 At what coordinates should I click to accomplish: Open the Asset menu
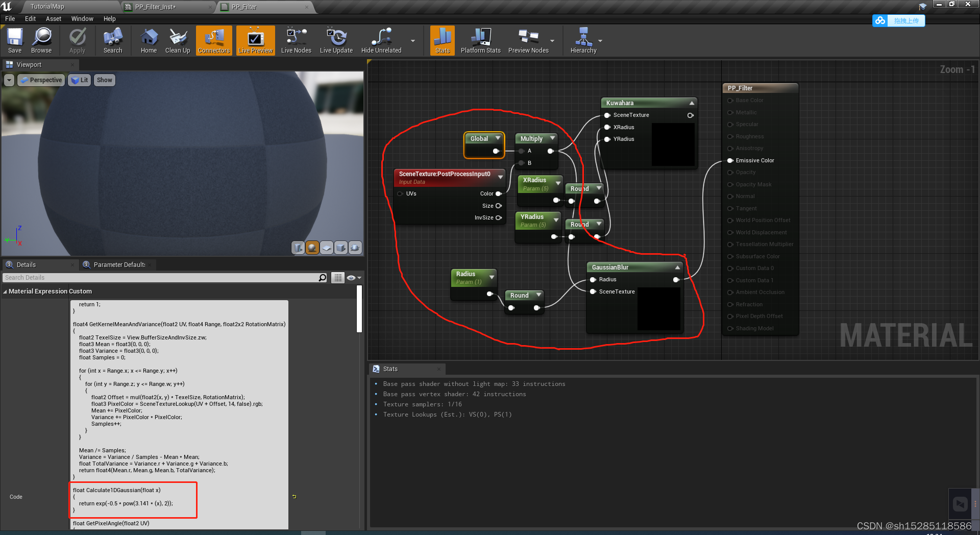click(x=54, y=19)
